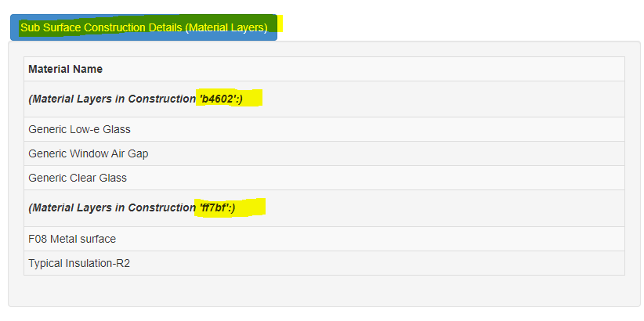
Task: Click the highlighted 'ff7bf' construction ID
Action: tap(213, 207)
